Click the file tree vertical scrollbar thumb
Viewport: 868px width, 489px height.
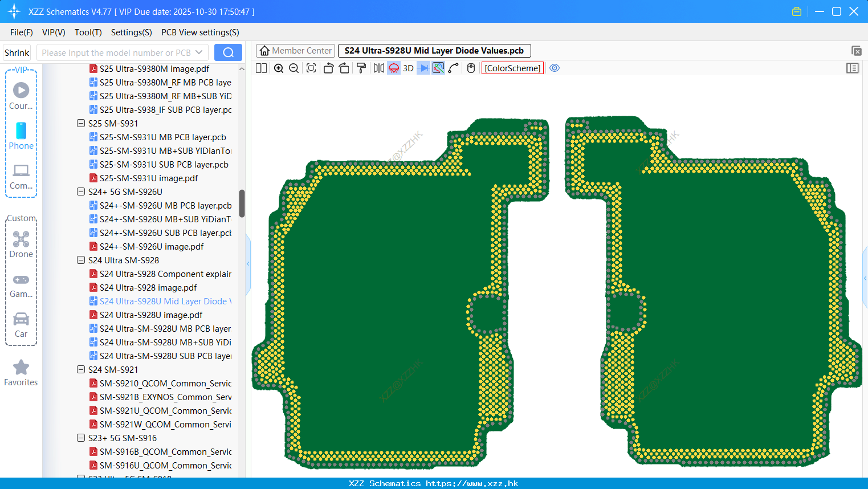(242, 203)
